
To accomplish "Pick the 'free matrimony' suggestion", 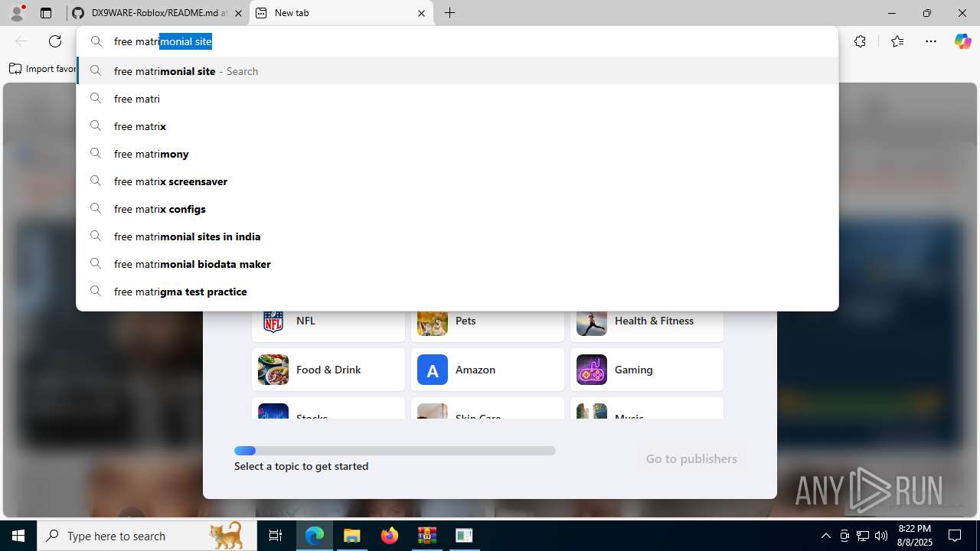I will pyautogui.click(x=457, y=154).
